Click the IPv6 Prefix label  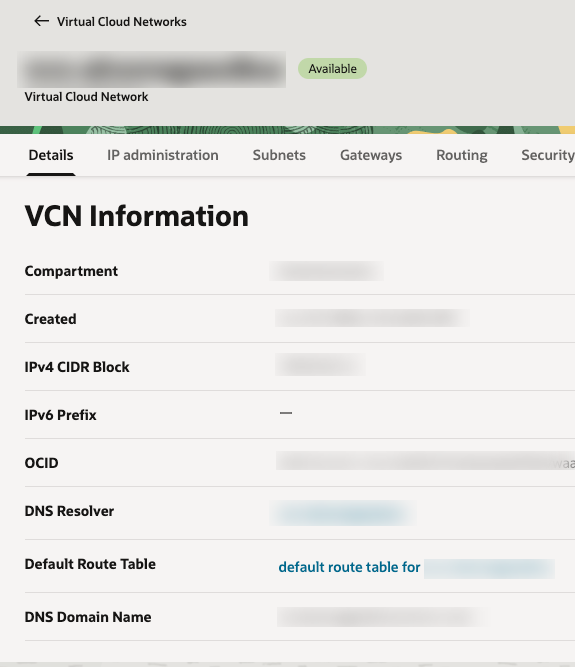(x=60, y=415)
